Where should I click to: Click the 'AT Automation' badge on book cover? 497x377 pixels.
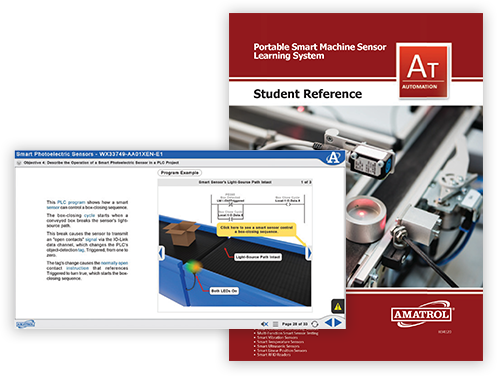423,71
